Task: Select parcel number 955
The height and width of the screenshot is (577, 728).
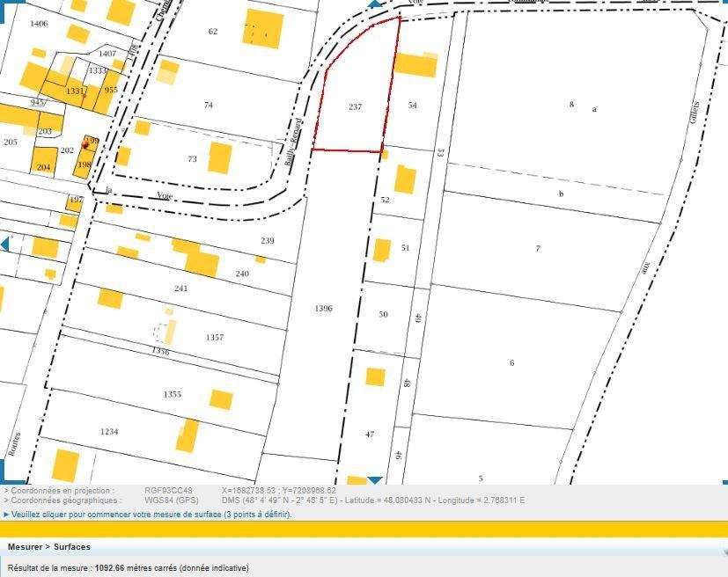Action: pyautogui.click(x=111, y=90)
